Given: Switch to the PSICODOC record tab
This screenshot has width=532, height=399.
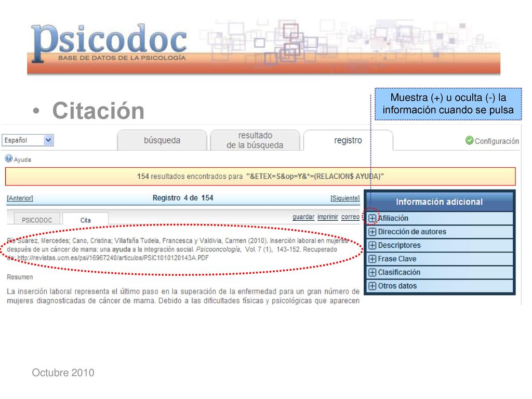Looking at the screenshot, I should tap(37, 220).
